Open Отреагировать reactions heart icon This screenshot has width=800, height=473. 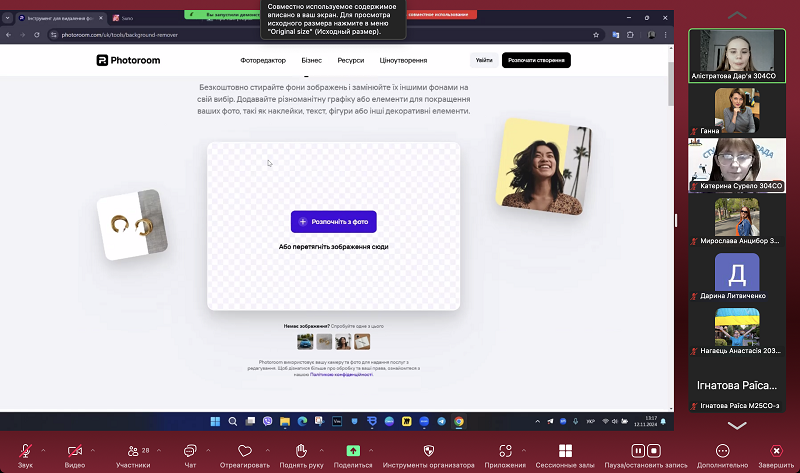[x=245, y=451]
